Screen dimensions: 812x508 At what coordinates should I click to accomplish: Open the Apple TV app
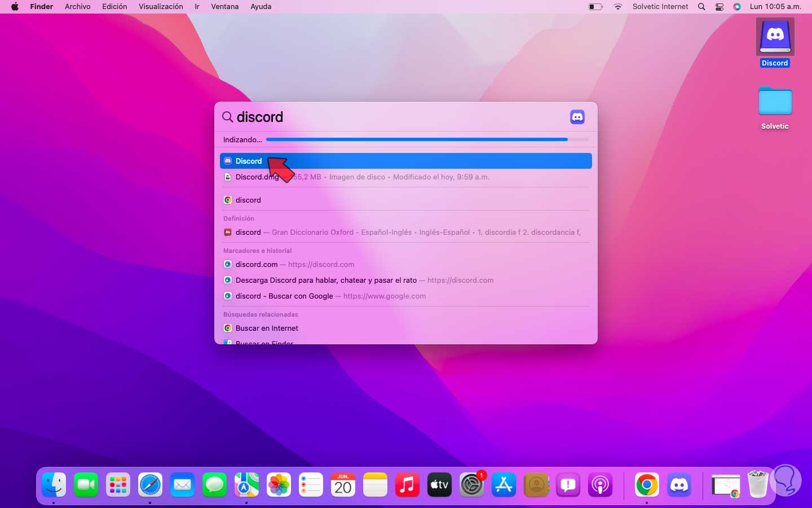point(440,485)
